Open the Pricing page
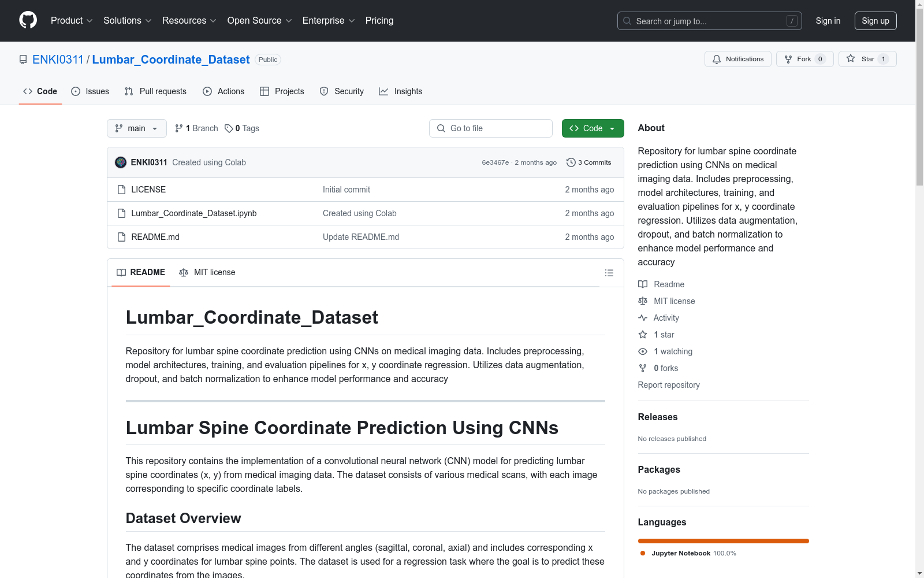This screenshot has width=924, height=578. click(x=379, y=20)
